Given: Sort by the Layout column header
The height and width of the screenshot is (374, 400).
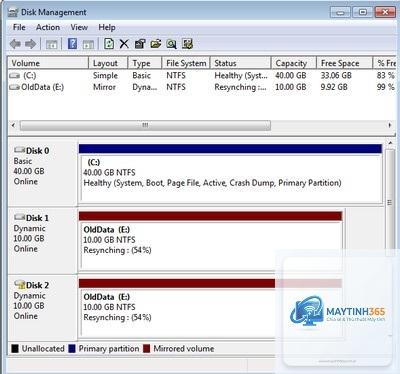Looking at the screenshot, I should (x=108, y=63).
